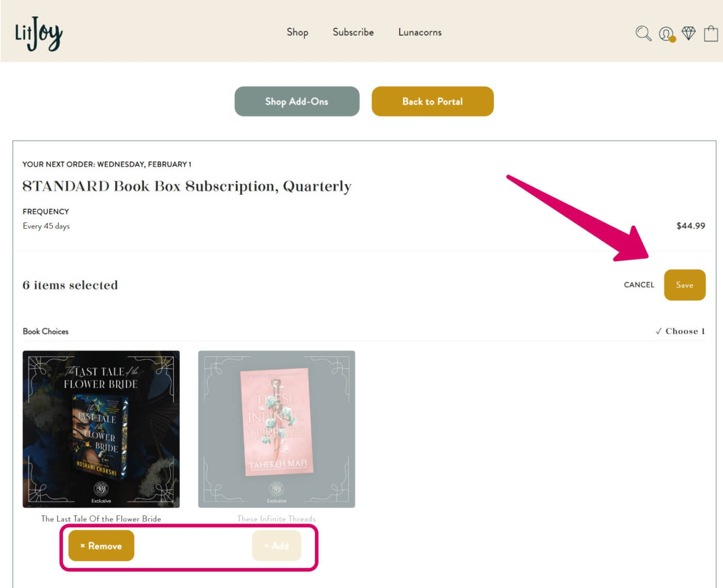
Task: Open the search magnifier icon
Action: click(x=643, y=34)
